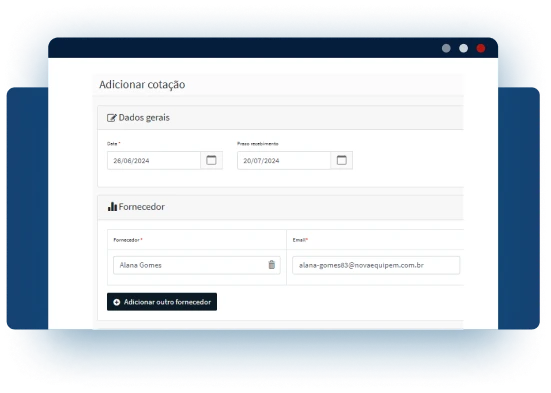Click the supplier email address field
Screen dimensions: 551x393
pyautogui.click(x=376, y=265)
